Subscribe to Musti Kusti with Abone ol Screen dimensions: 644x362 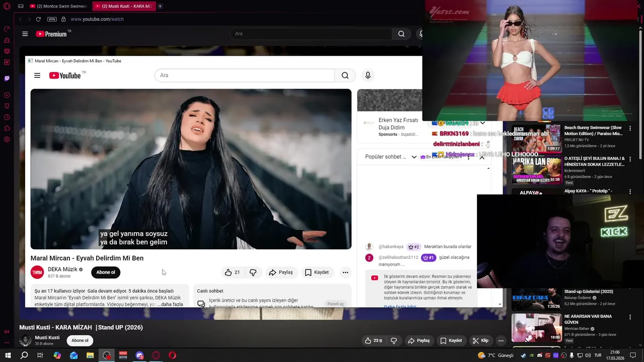79,340
